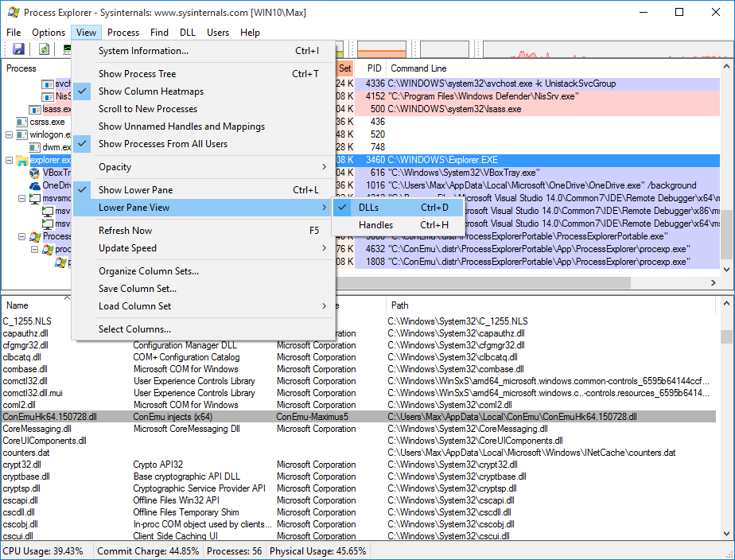The image size is (735, 560).
Task: Sort by the Command Line column header
Action: pyautogui.click(x=418, y=68)
